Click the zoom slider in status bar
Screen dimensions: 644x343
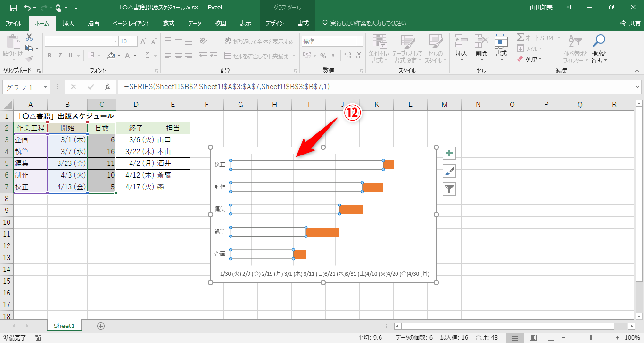point(591,338)
